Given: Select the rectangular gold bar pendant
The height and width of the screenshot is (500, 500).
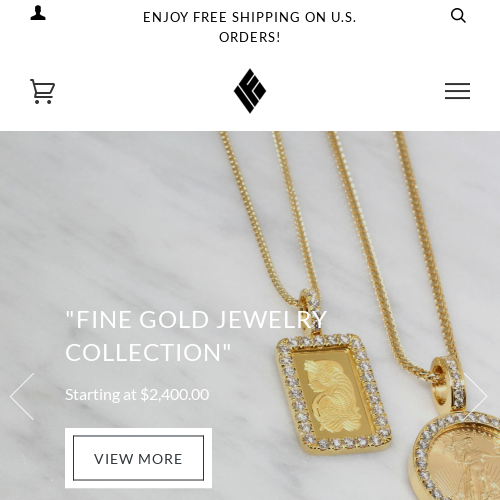Looking at the screenshot, I should click(x=334, y=393).
